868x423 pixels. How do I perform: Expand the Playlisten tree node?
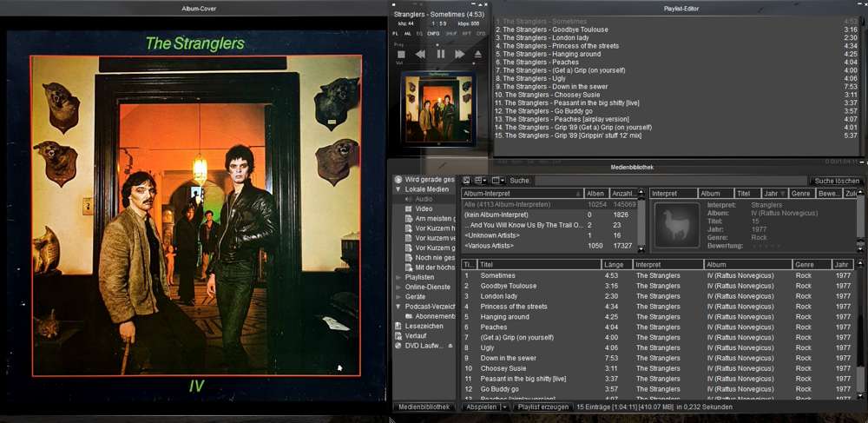398,277
